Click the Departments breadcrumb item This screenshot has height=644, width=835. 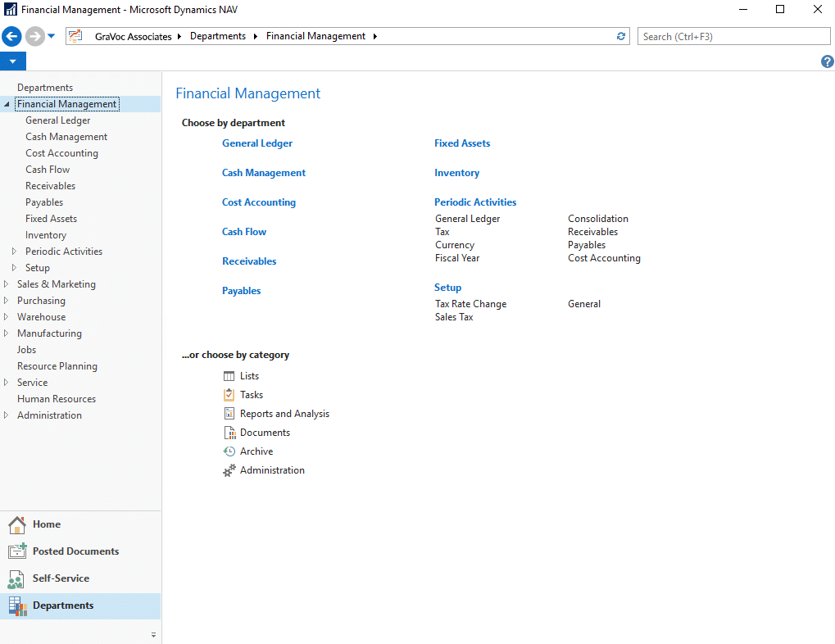[218, 36]
